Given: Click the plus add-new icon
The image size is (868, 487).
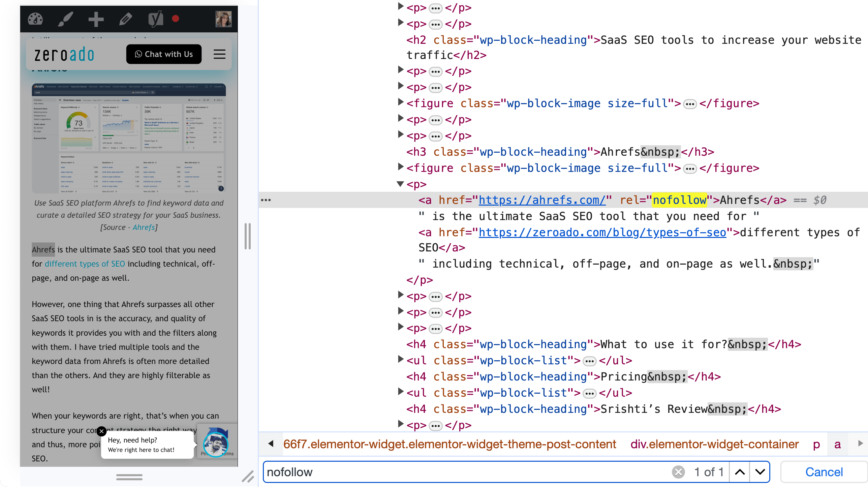Looking at the screenshot, I should click(x=96, y=19).
